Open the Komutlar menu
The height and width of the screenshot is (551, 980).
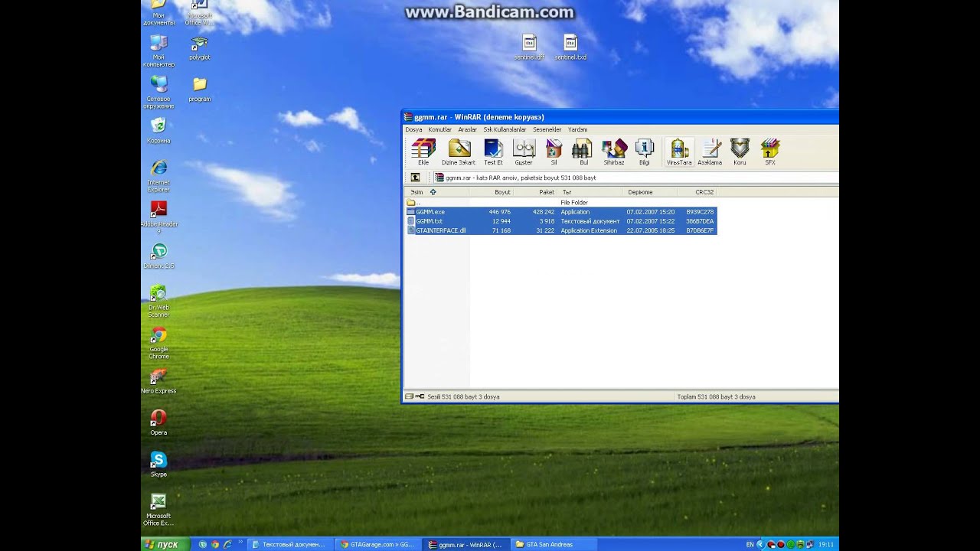[440, 129]
